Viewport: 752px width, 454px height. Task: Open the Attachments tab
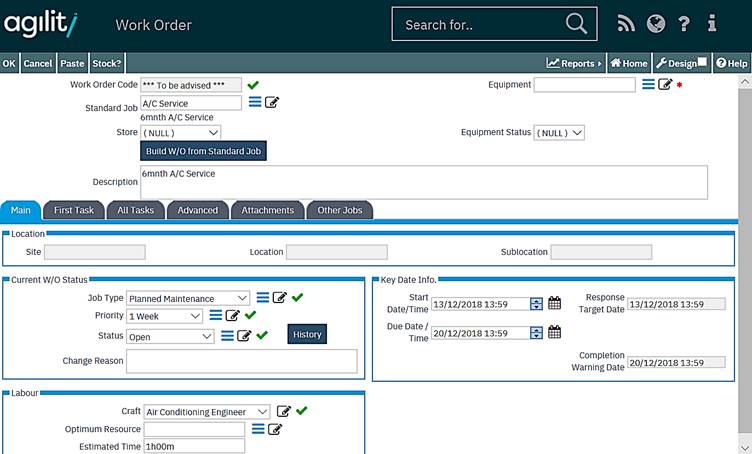pyautogui.click(x=267, y=210)
